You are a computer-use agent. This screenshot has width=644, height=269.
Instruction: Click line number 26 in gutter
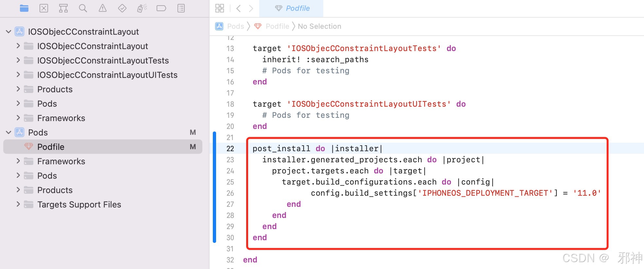(230, 193)
